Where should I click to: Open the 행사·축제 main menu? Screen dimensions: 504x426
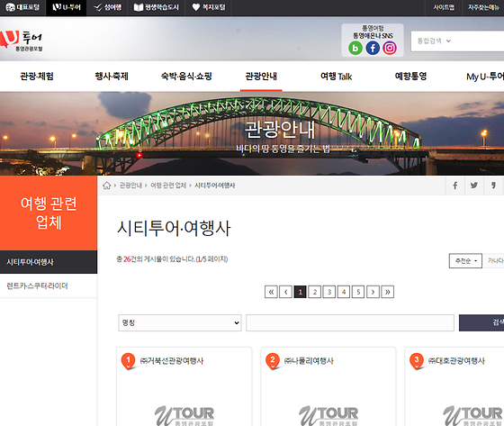[112, 77]
